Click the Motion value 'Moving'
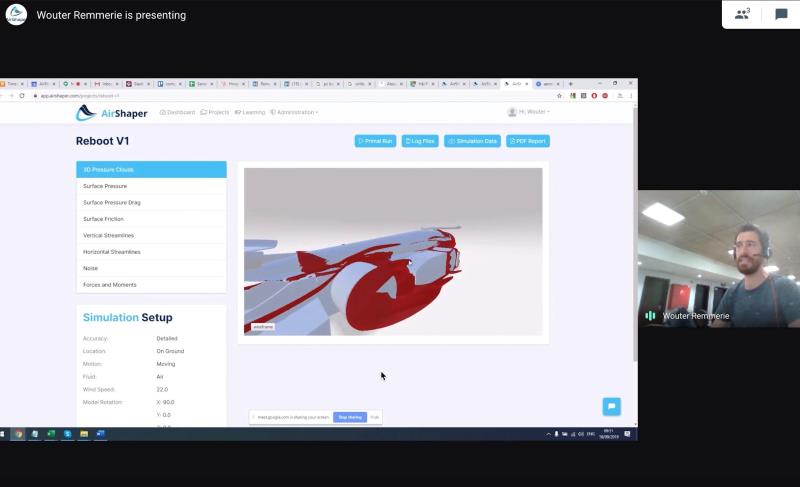The height and width of the screenshot is (487, 800). (x=166, y=364)
